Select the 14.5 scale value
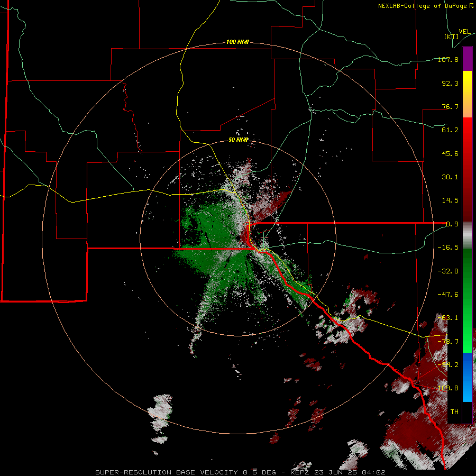Viewport: 476px width, 476px height. click(450, 200)
